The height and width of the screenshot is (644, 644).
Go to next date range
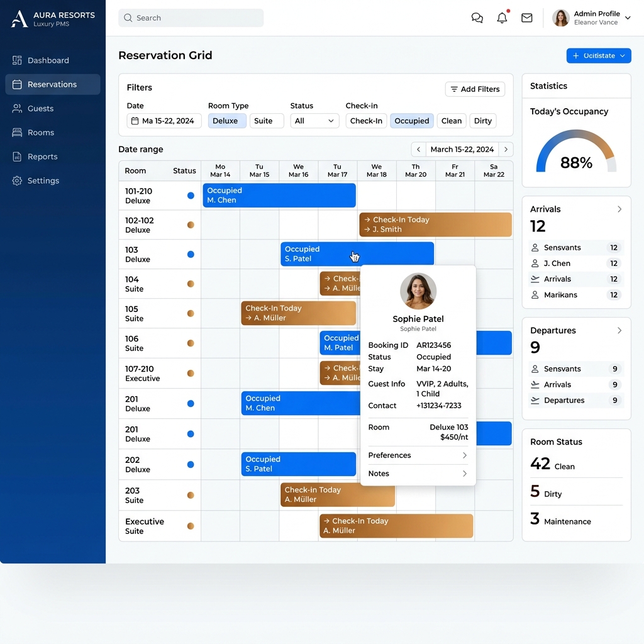click(506, 150)
